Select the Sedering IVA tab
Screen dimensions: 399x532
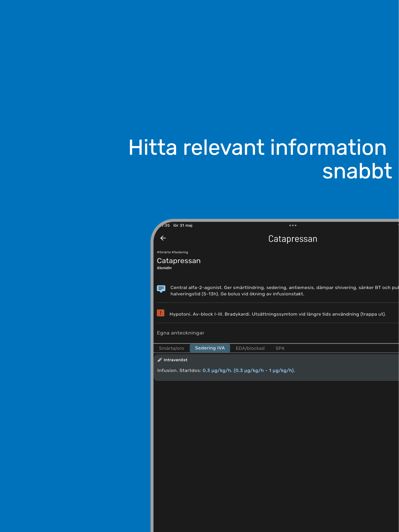click(210, 348)
